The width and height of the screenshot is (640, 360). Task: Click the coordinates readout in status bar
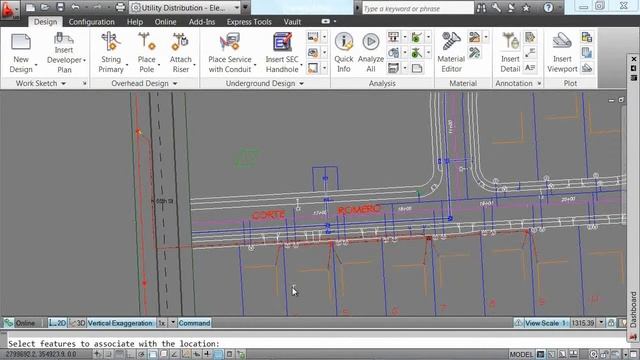point(40,354)
